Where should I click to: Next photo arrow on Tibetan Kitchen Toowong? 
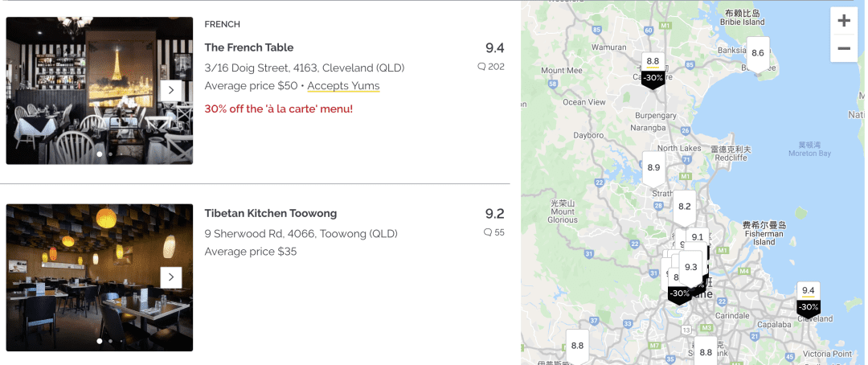pyautogui.click(x=170, y=277)
